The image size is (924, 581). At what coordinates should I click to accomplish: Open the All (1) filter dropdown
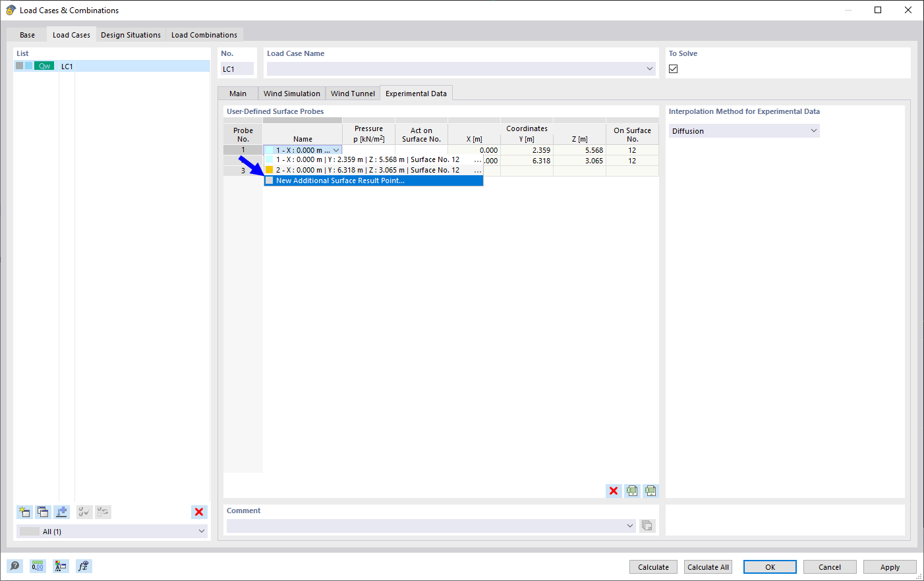[202, 531]
